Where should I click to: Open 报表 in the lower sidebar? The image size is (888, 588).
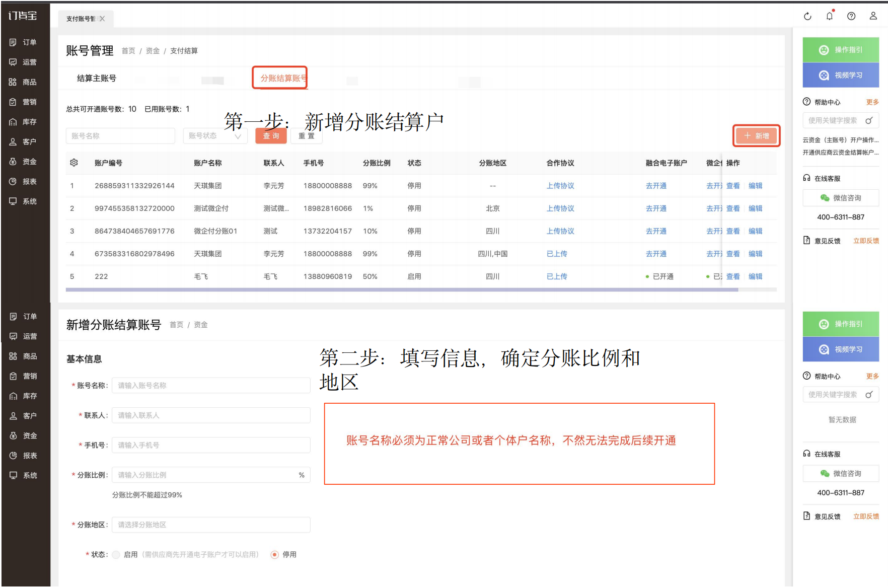(x=23, y=456)
